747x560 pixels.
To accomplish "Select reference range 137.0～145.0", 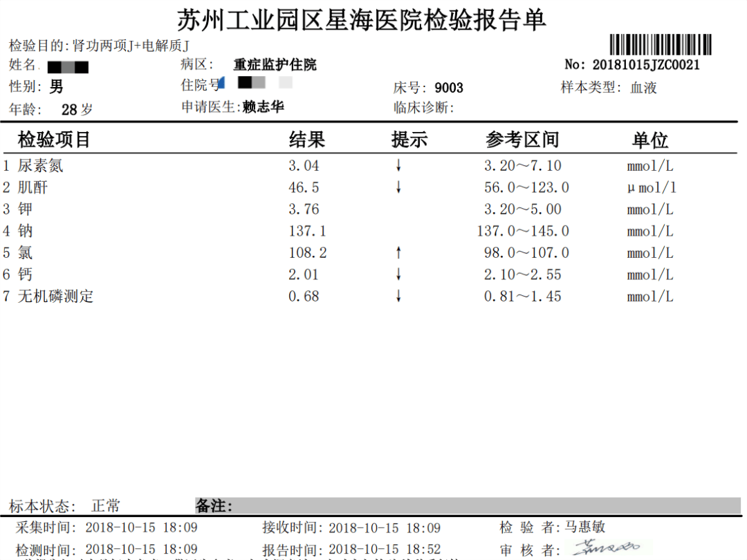I will tap(523, 231).
